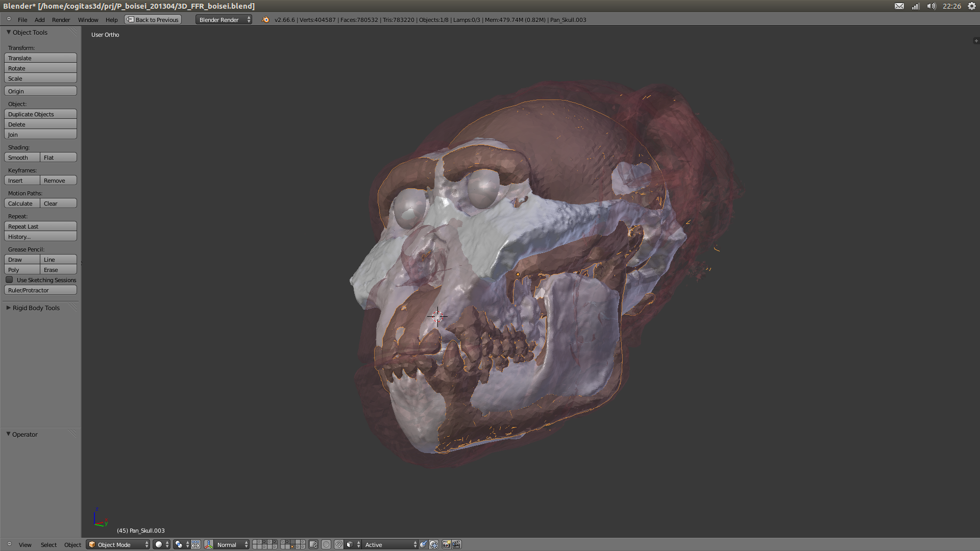Expand the Rigid Body Tools panel
The image size is (980, 551).
click(x=36, y=308)
